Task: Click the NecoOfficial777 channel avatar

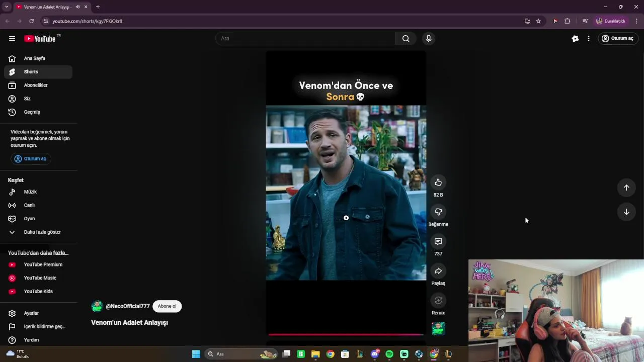Action: coord(97,306)
